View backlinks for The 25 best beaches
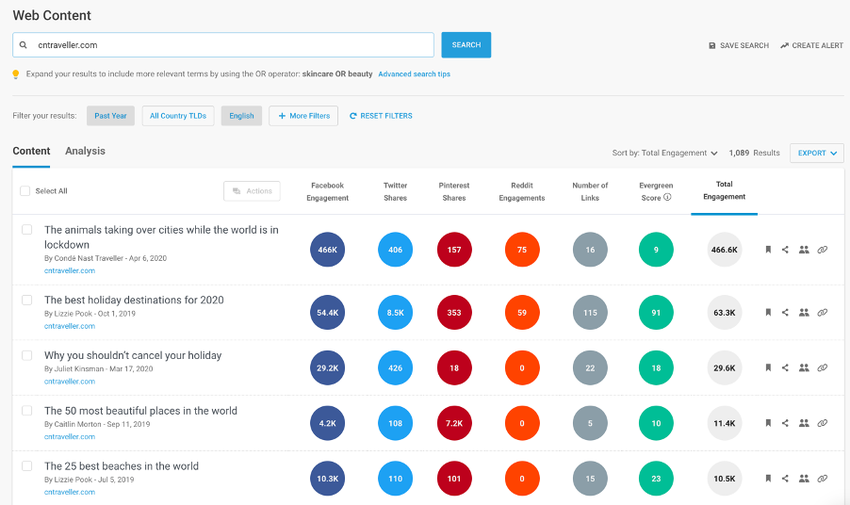Screen dimensions: 850x505 tap(822, 478)
